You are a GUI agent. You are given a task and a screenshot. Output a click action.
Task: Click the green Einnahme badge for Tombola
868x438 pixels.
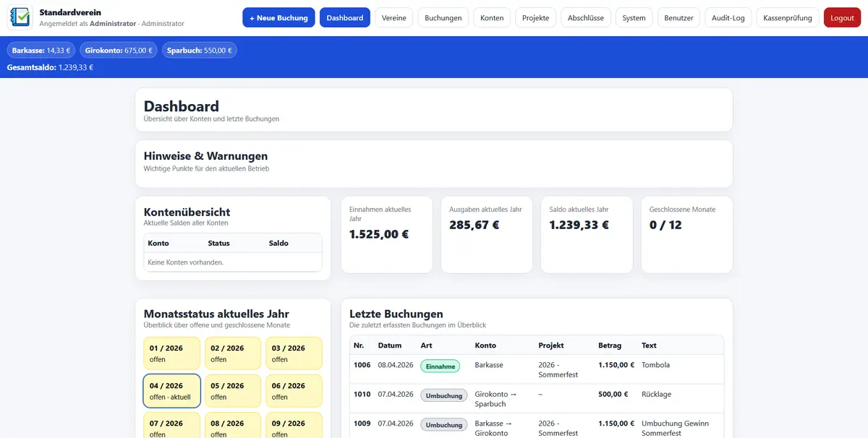pos(441,366)
